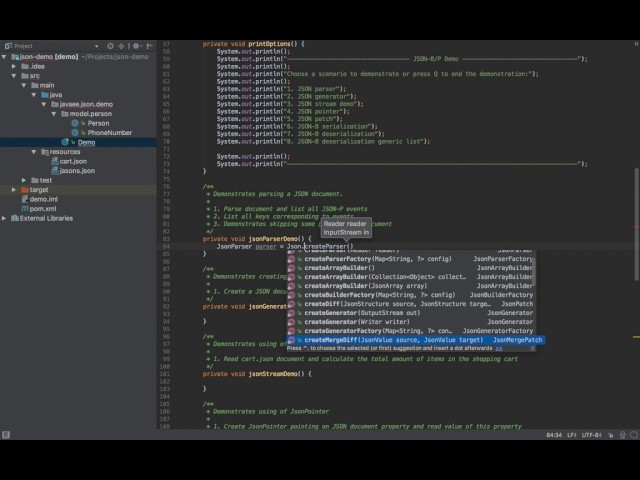Click the orange target folder icon
Image resolution: width=640 pixels, height=480 pixels.
[x=24, y=190]
